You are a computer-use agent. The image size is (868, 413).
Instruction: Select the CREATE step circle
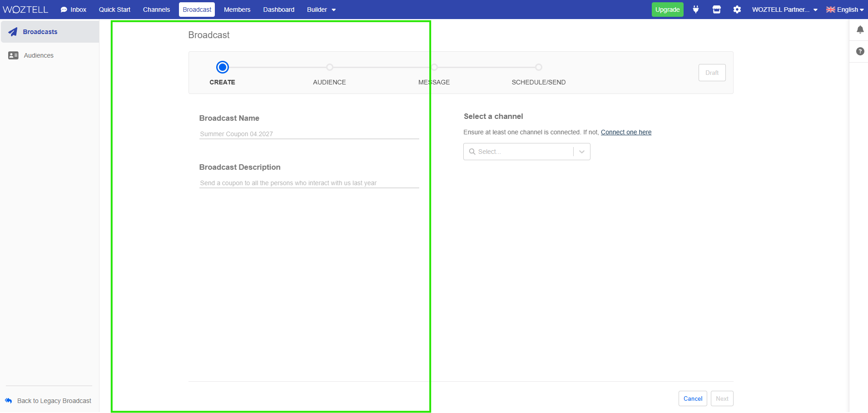(222, 67)
